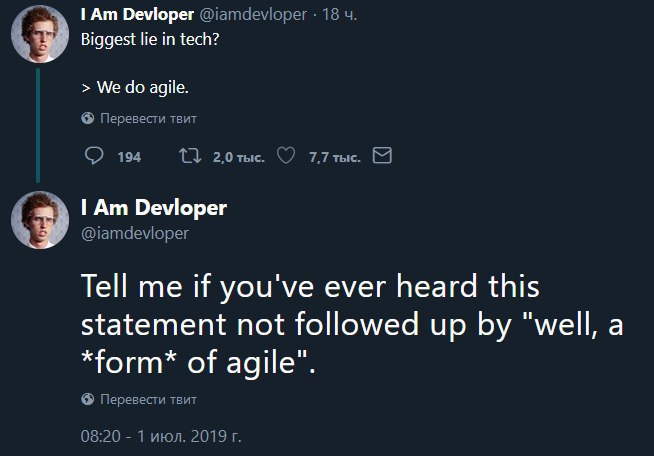Open the '18 ч.' timestamp link
654x456 pixels.
click(340, 15)
